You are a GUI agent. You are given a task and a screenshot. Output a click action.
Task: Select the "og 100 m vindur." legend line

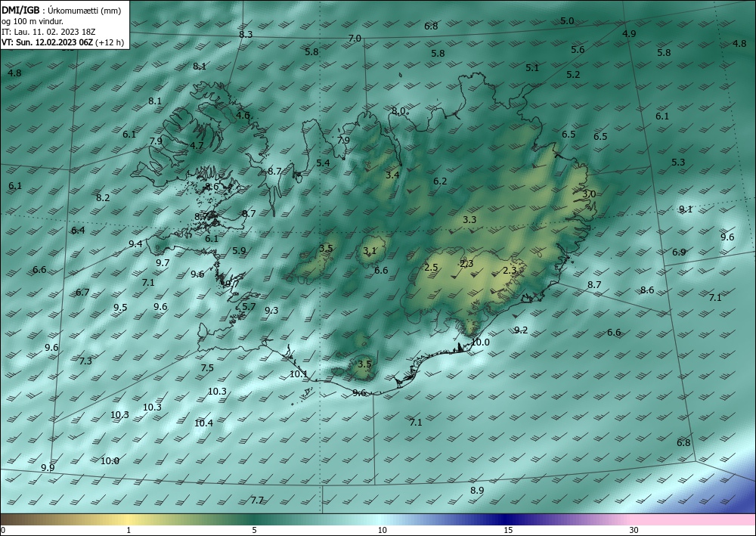coord(33,21)
